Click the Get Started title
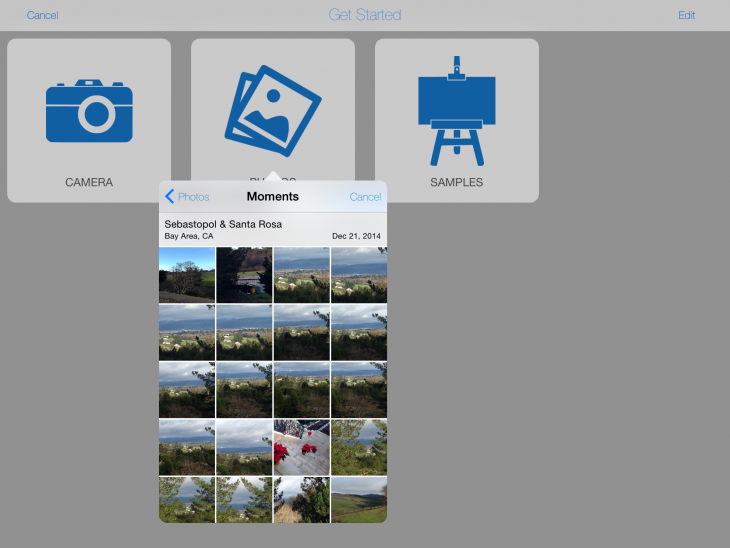Viewport: 730px width, 548px height. [x=365, y=15]
